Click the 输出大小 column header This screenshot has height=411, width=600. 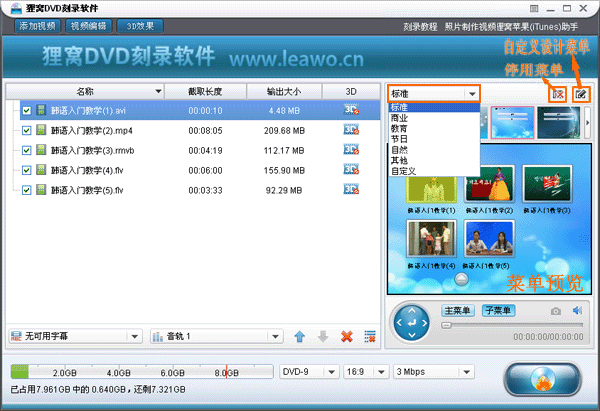pyautogui.click(x=284, y=91)
